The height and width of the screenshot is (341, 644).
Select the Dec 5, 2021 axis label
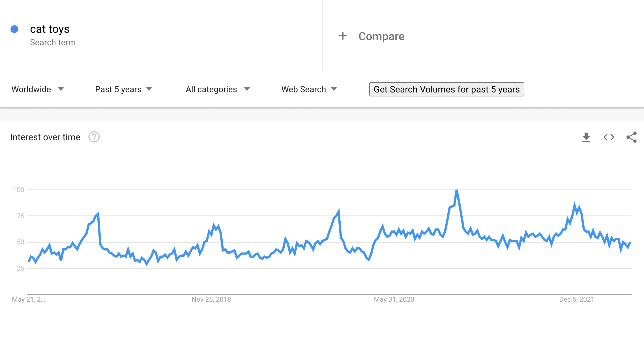click(577, 299)
